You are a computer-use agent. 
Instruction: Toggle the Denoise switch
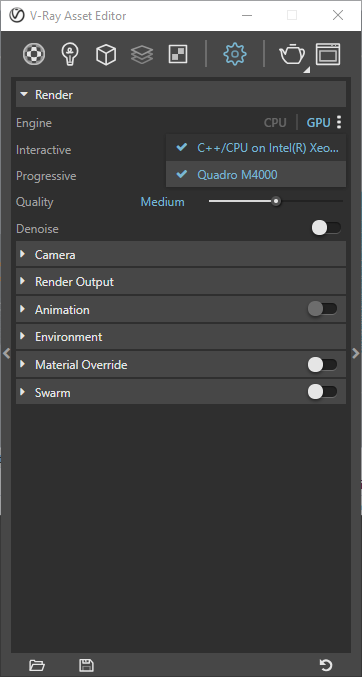326,228
